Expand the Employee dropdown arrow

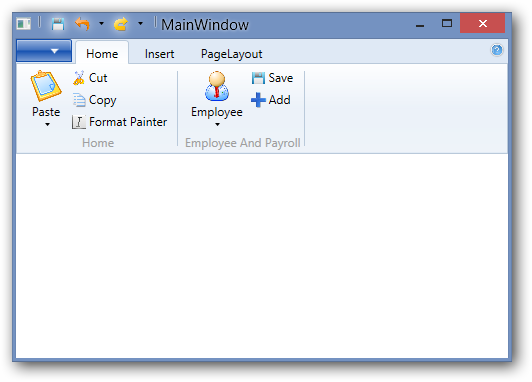pyautogui.click(x=217, y=125)
